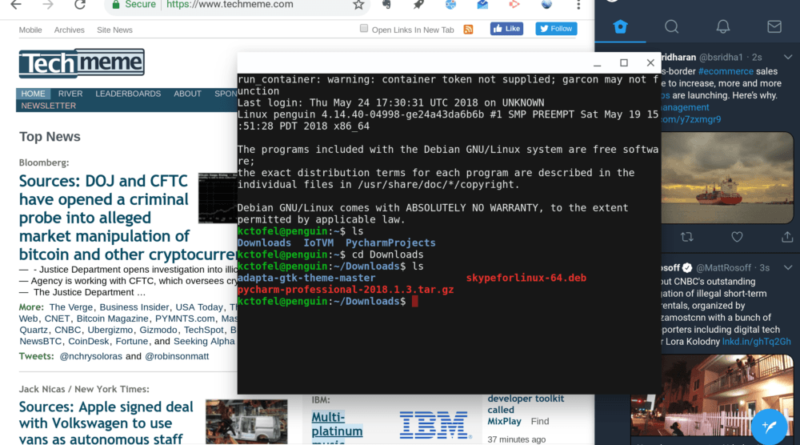Open NEWSLETTER in Techmeme navigation

[48, 106]
